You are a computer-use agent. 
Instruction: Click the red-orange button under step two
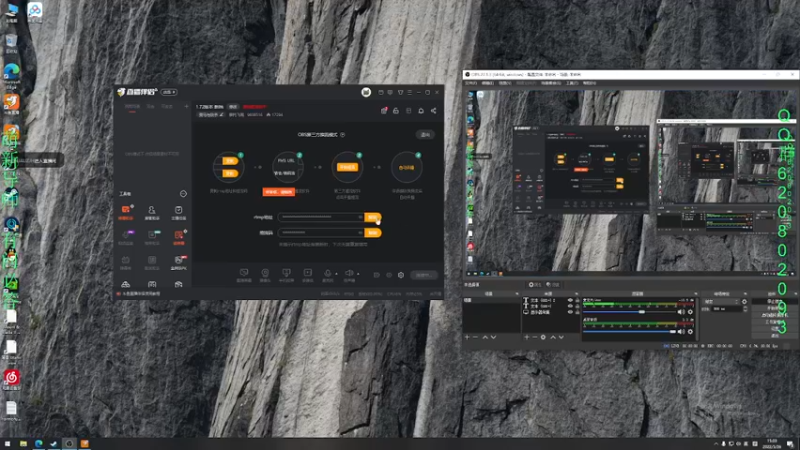(x=279, y=192)
